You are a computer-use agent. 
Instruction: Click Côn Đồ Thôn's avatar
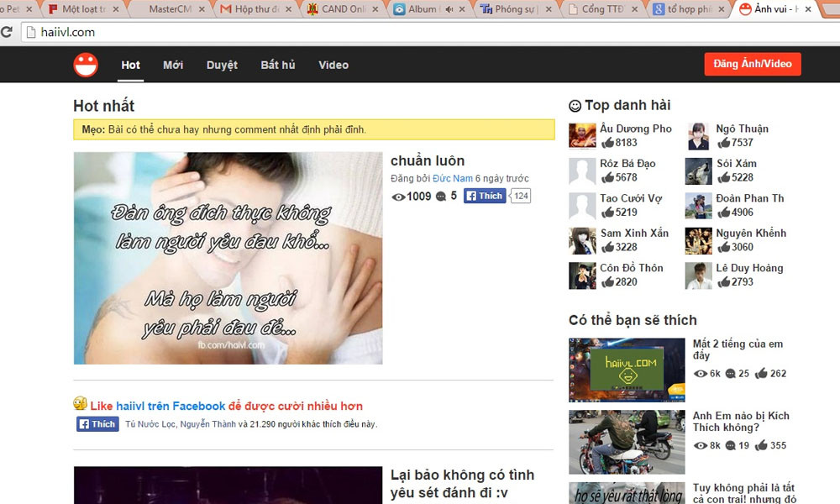(582, 276)
